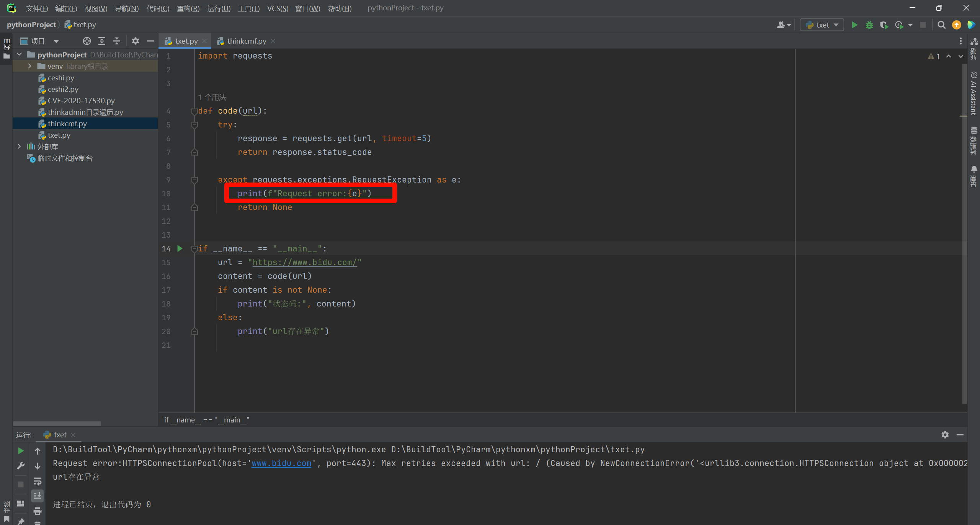Click restore layout icon in run panel
Image resolution: width=980 pixels, height=525 pixels.
tap(21, 503)
